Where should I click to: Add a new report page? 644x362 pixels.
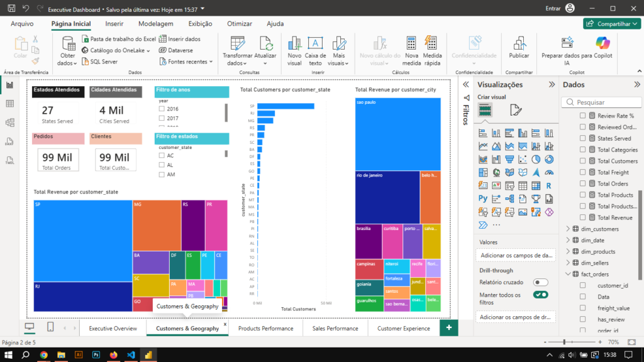point(448,327)
